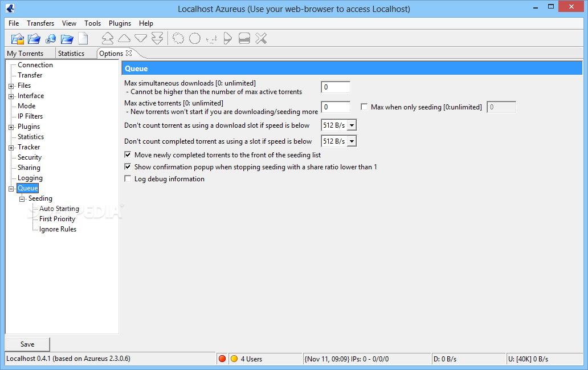Click the remove torrent X icon

[x=261, y=38]
